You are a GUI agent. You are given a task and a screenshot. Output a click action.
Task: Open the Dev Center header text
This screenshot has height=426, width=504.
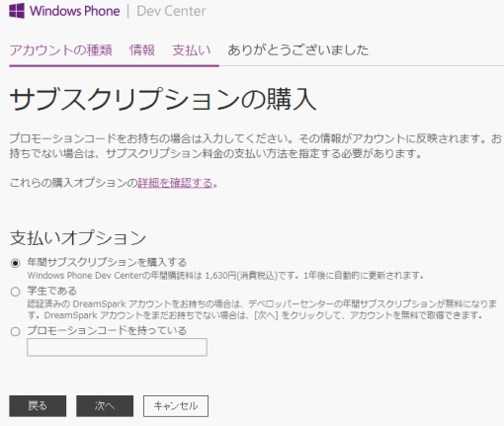[x=171, y=11]
